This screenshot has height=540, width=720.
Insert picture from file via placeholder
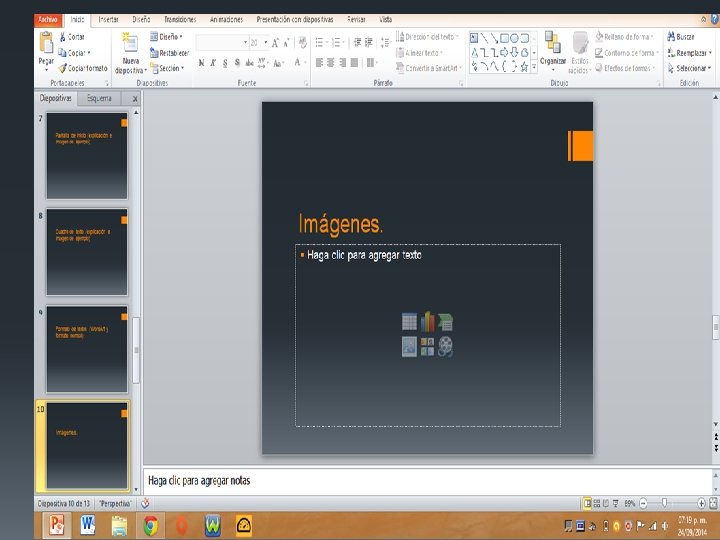point(409,346)
